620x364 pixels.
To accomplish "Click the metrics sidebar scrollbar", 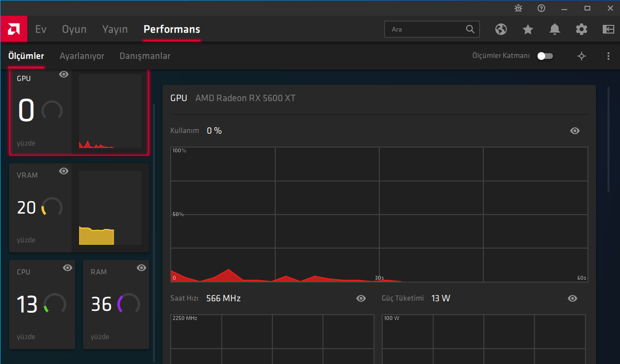I will pyautogui.click(x=154, y=232).
